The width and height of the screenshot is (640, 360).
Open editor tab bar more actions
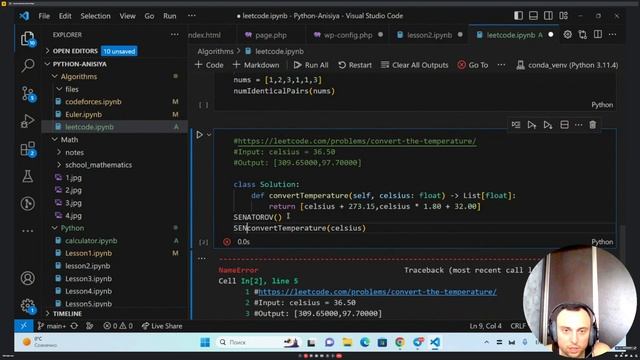click(612, 35)
